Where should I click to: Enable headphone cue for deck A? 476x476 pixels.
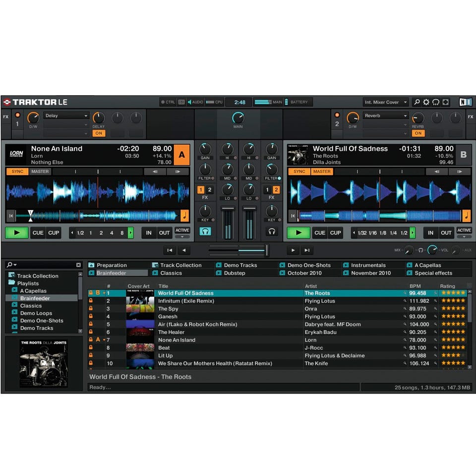tap(205, 232)
